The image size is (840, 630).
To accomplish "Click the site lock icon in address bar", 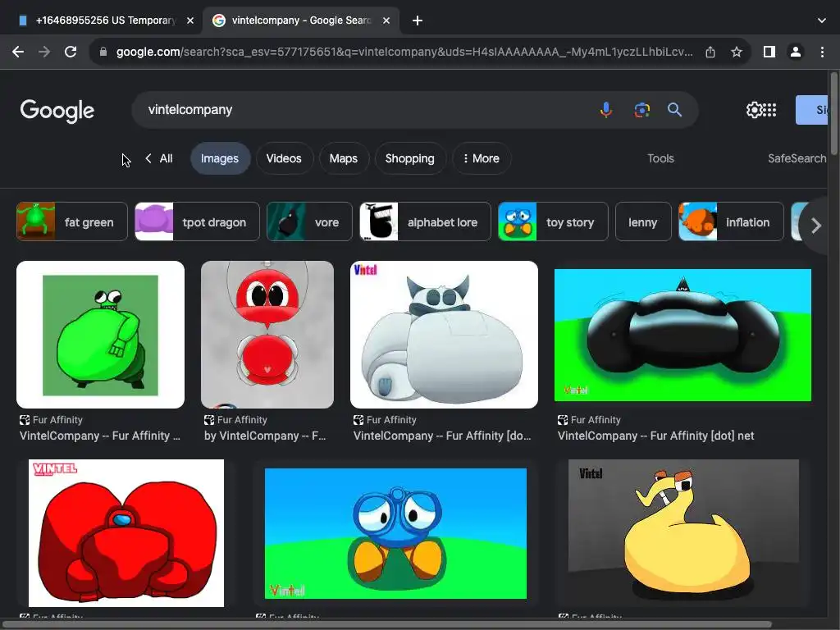I will 103,52.
